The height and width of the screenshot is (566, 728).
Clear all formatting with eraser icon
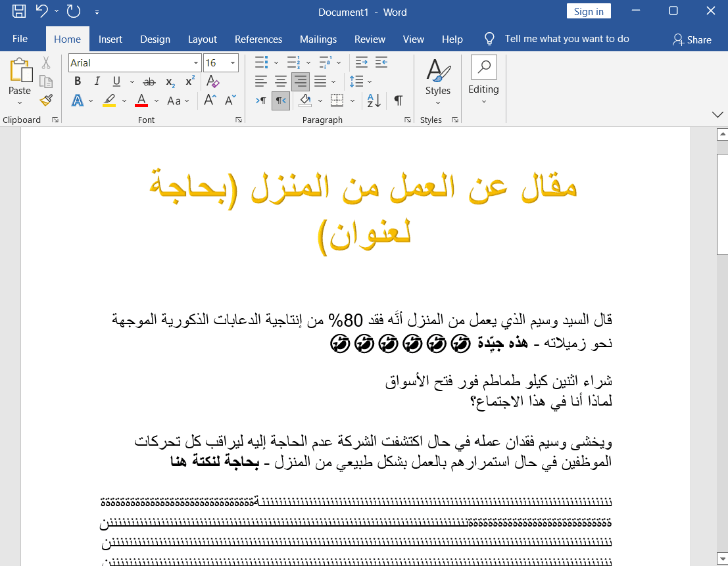point(212,82)
